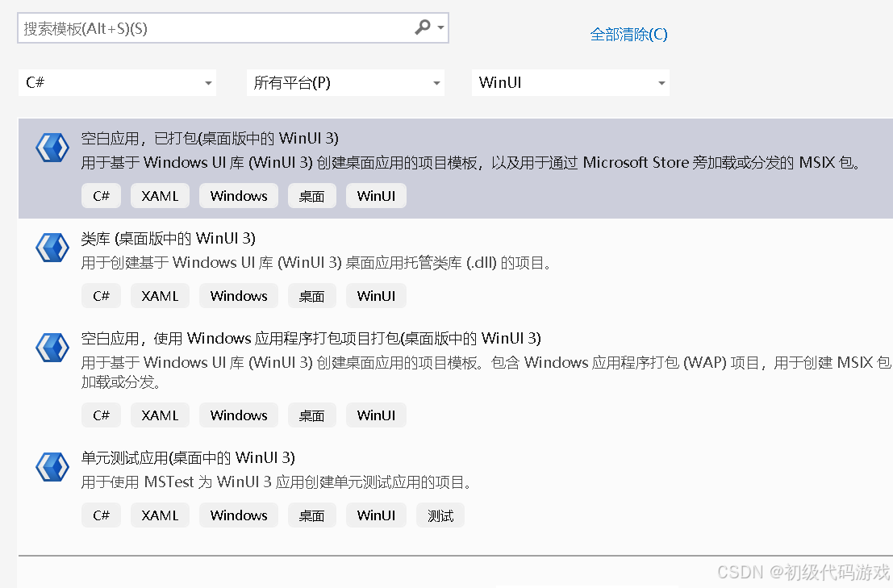The width and height of the screenshot is (893, 588).
Task: Click description mentioning Microsoft Store 旁加载
Action: tap(472, 163)
